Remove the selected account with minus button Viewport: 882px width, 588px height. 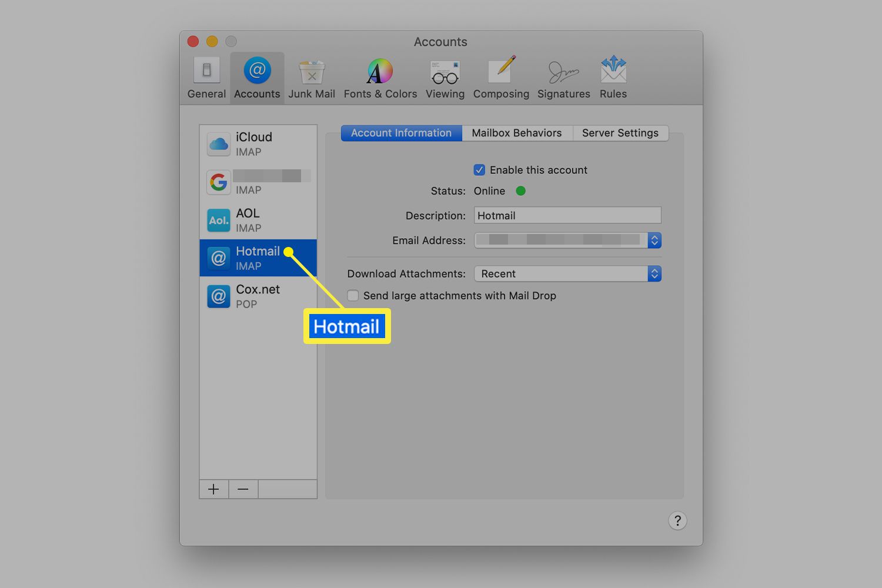point(243,489)
